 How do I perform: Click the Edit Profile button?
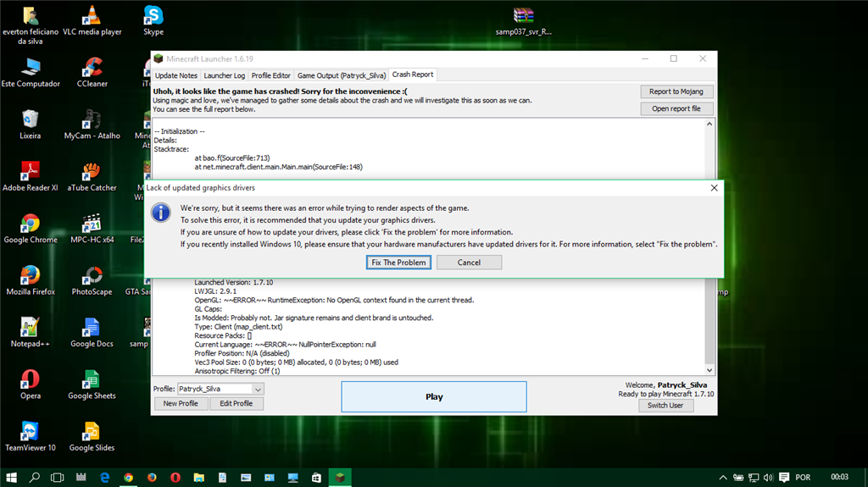236,403
